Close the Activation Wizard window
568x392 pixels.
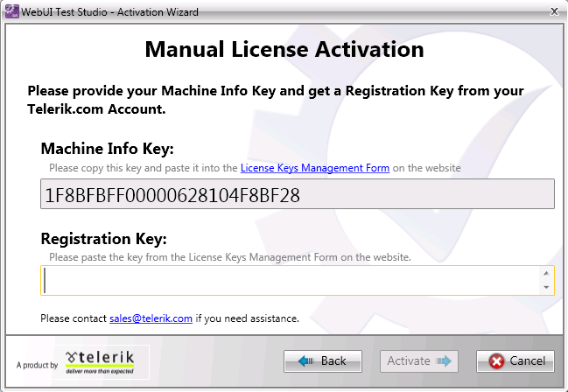553,11
